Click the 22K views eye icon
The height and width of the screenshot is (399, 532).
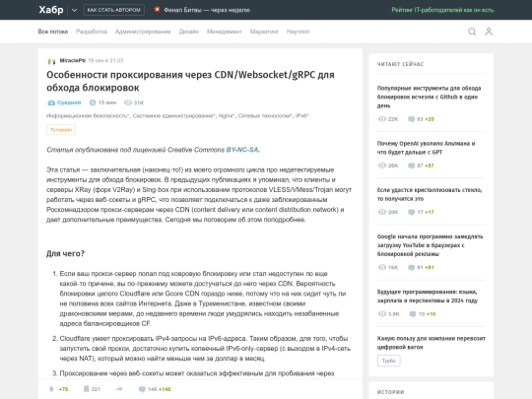coord(382,119)
